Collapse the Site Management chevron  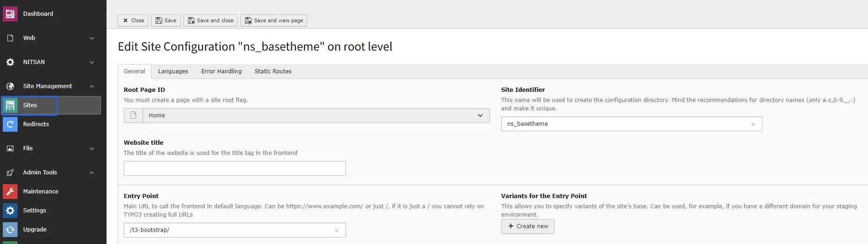(x=92, y=86)
